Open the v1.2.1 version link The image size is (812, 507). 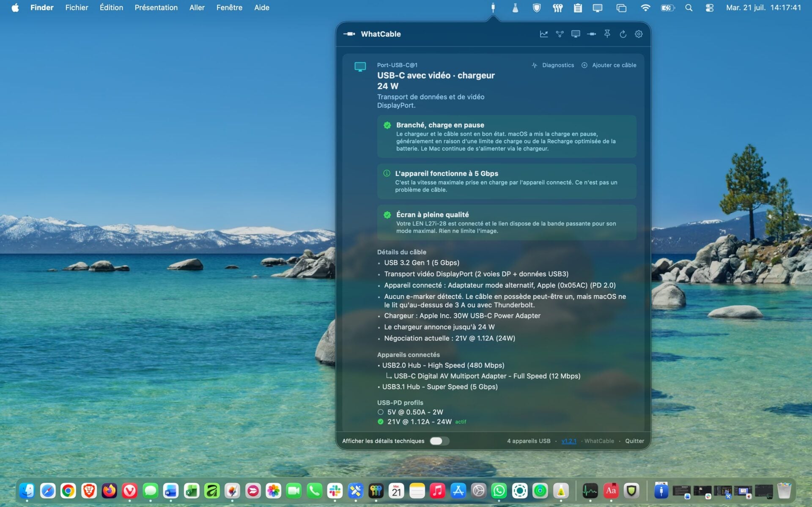coord(569,441)
